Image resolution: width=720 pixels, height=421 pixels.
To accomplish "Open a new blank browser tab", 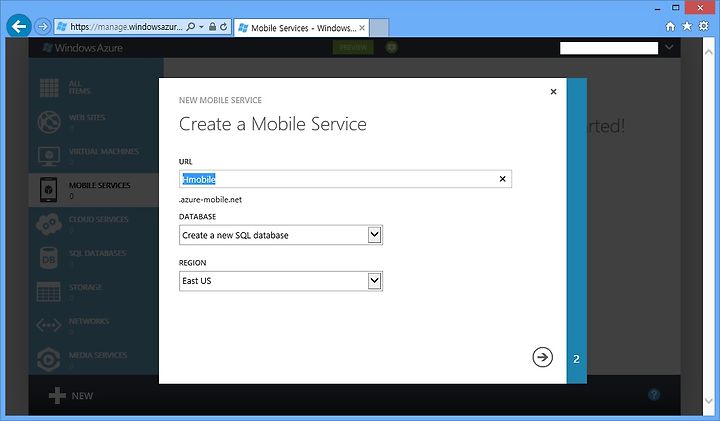I will coord(379,28).
